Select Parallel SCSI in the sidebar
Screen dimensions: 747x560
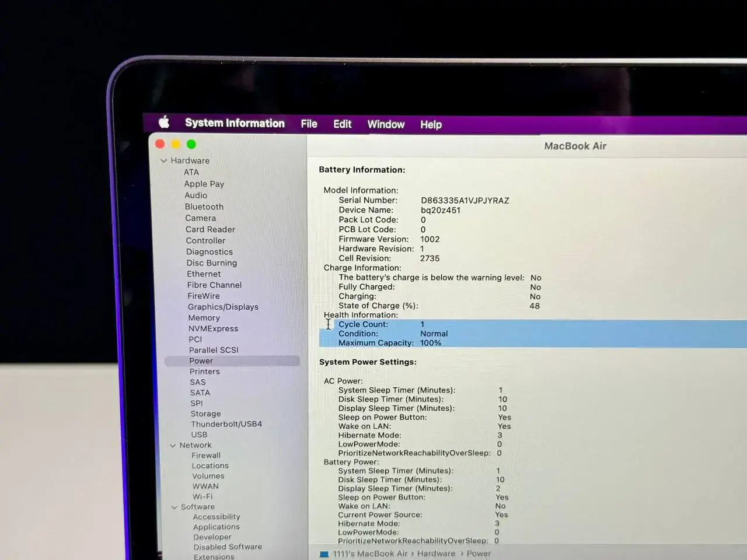click(x=214, y=350)
